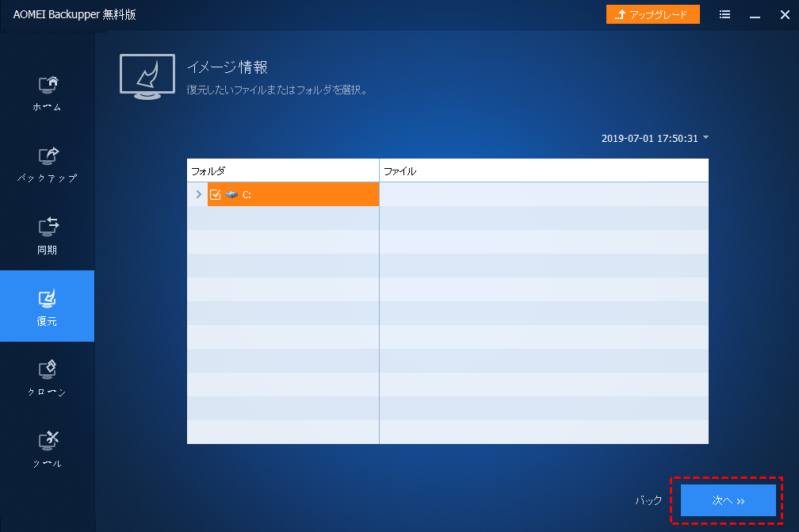Viewport: 799px width, 532px height.
Task: Close the AOMEI Backupper window
Action: 785,15
